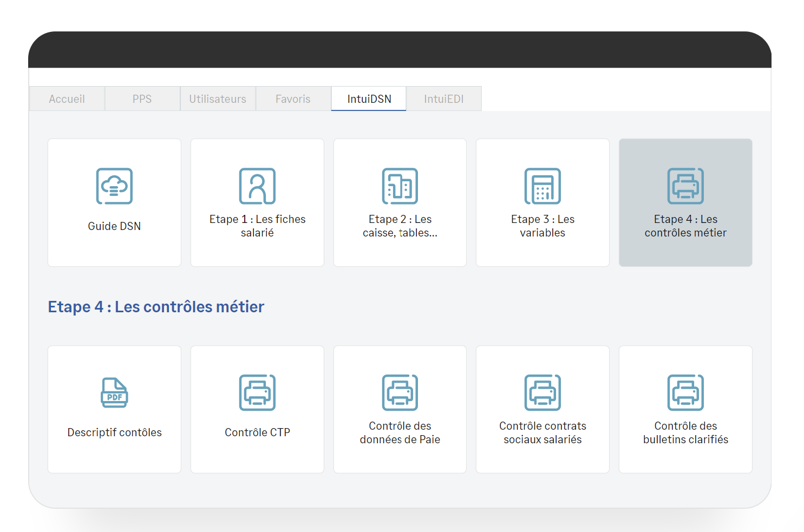Click the heading Etape 4 : Les contrôles métier
This screenshot has height=532, width=804.
coord(156,307)
